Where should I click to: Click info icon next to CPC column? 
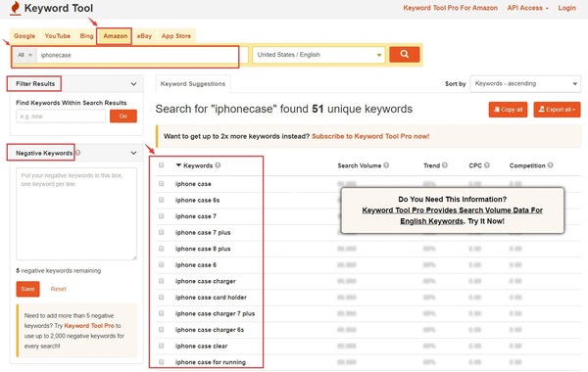tap(487, 165)
